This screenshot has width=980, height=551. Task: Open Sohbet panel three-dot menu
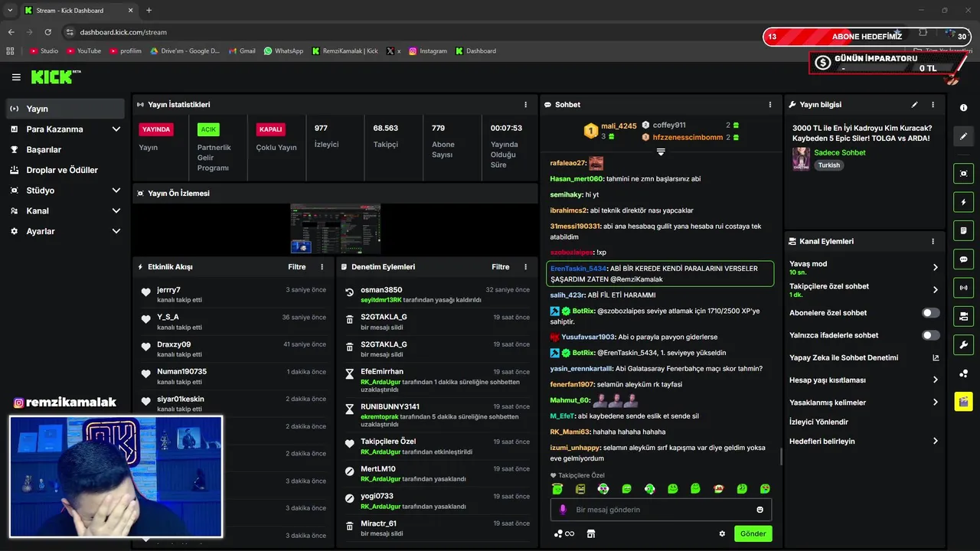[770, 105]
